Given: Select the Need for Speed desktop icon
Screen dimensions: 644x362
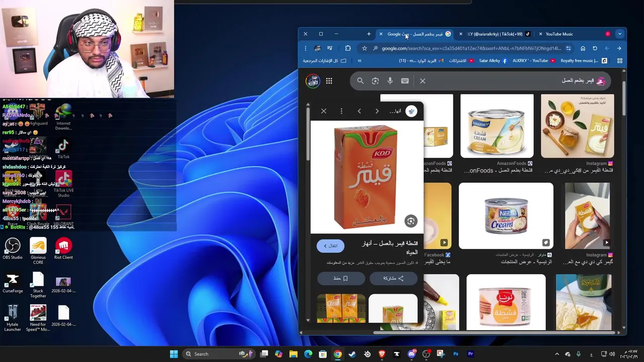Looking at the screenshot, I should point(38,319).
